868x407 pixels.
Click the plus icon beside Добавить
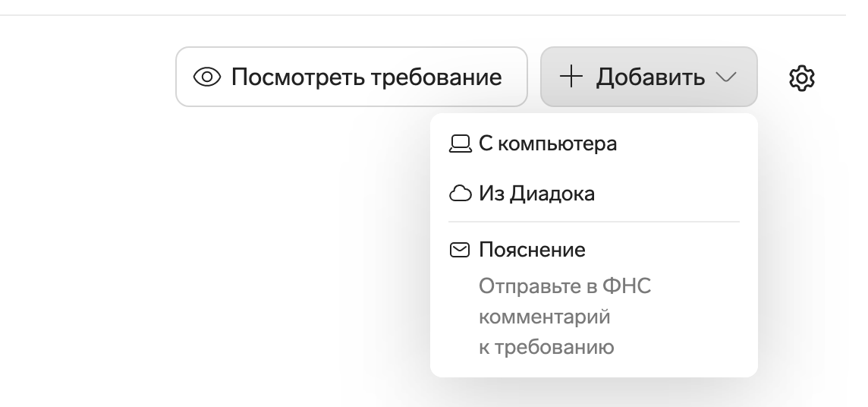tap(571, 77)
